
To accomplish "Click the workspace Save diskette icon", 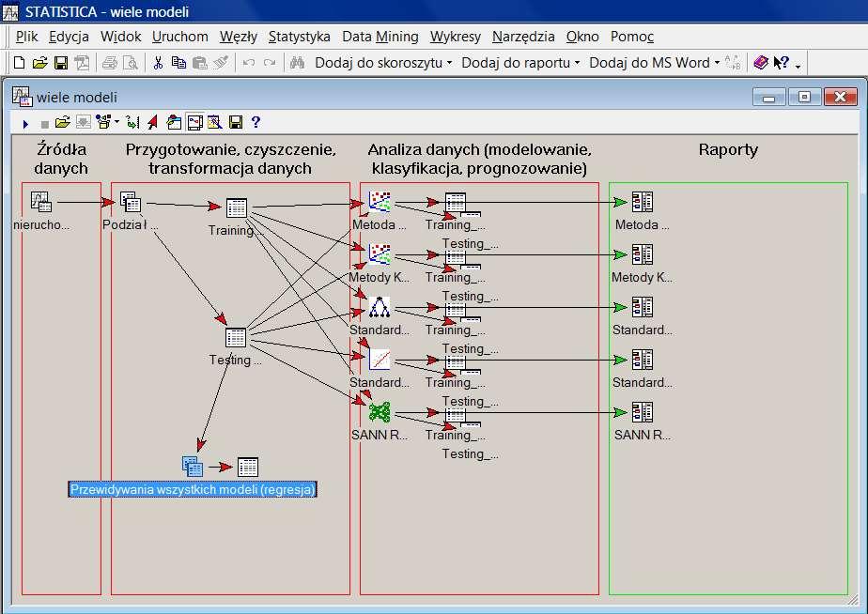I will [x=235, y=122].
